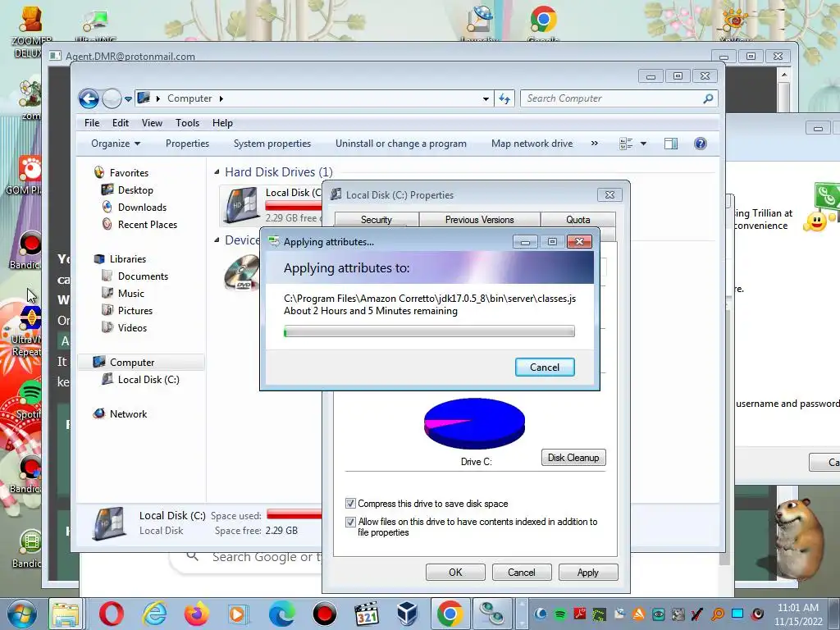Click the Local Disk (C:) drive icon
840x630 pixels.
point(241,205)
